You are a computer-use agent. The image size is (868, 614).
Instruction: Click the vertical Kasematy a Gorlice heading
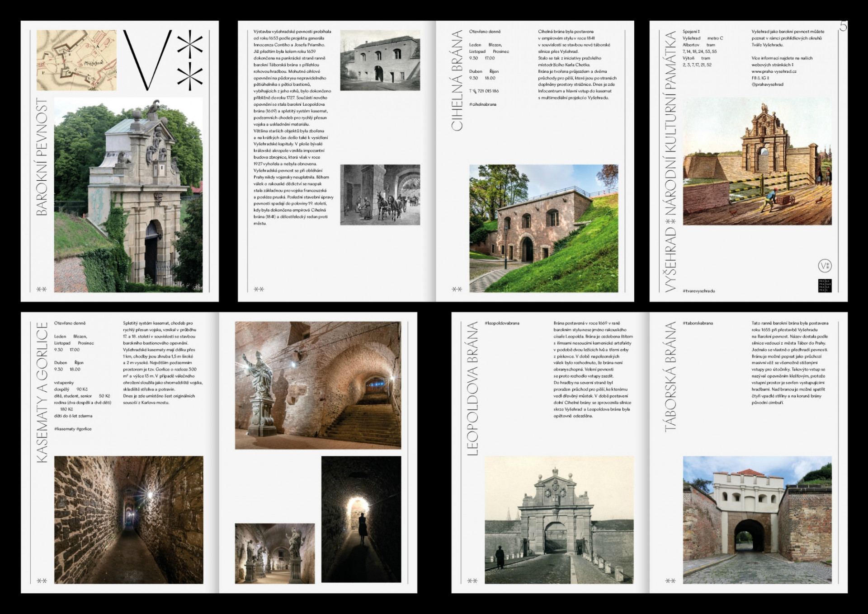(x=42, y=392)
